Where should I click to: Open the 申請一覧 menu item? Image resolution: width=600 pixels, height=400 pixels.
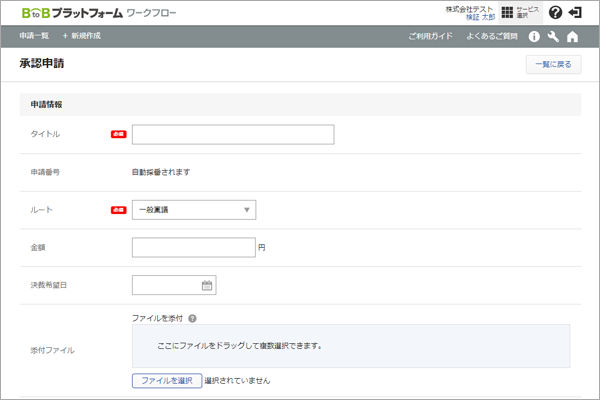pos(34,36)
